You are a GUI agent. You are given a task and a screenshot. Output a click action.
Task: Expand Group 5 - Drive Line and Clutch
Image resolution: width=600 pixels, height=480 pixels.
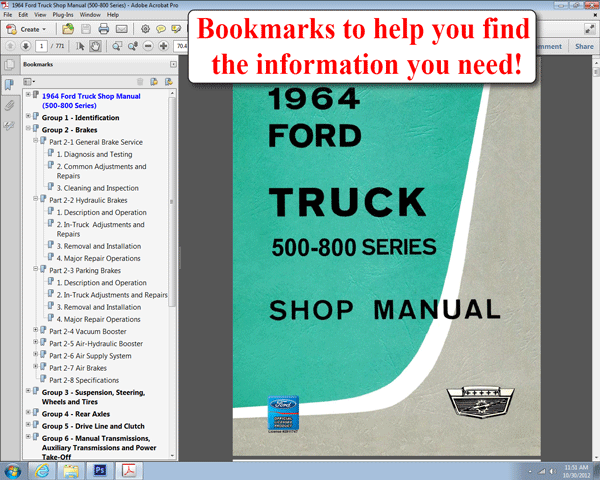click(x=28, y=424)
